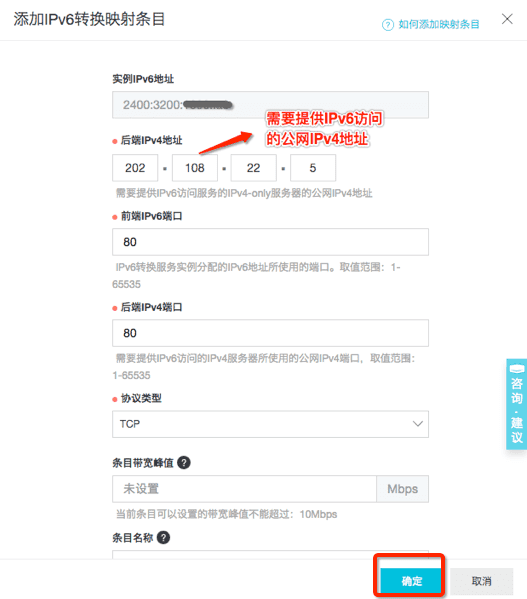The width and height of the screenshot is (527, 599).
Task: Click the Mbps unit addon box
Action: click(x=403, y=489)
